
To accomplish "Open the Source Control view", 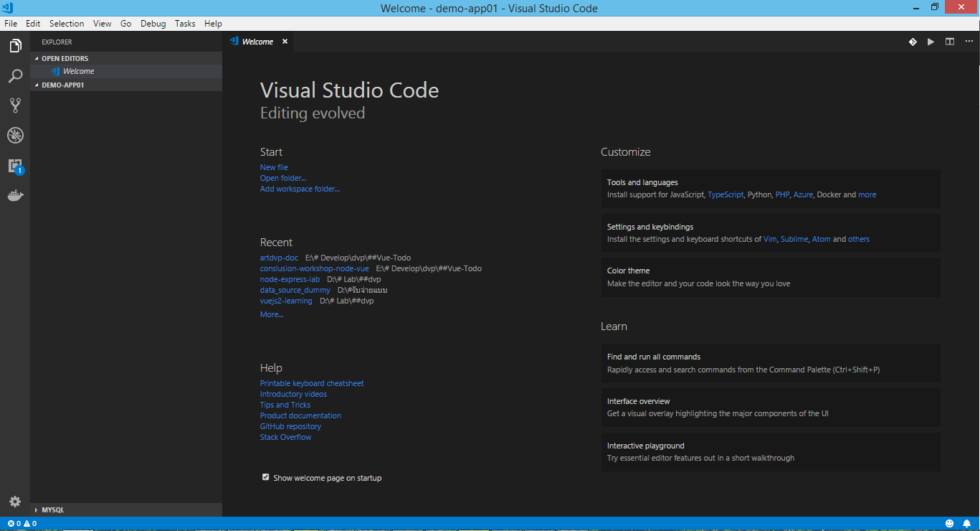I will click(15, 105).
